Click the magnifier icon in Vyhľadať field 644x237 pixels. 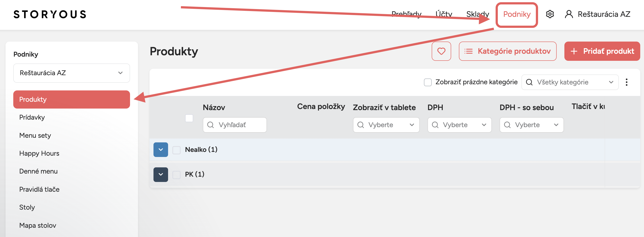point(211,125)
